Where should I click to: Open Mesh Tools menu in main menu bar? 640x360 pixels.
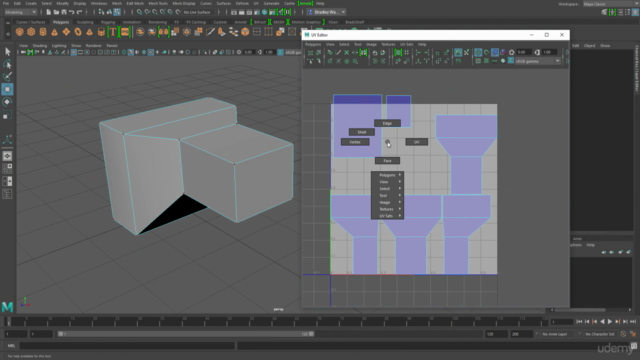point(158,3)
